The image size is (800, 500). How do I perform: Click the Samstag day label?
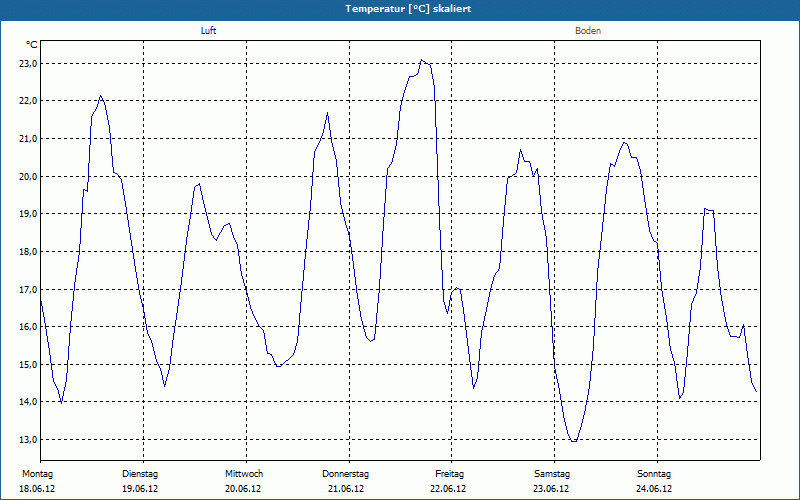(x=552, y=474)
